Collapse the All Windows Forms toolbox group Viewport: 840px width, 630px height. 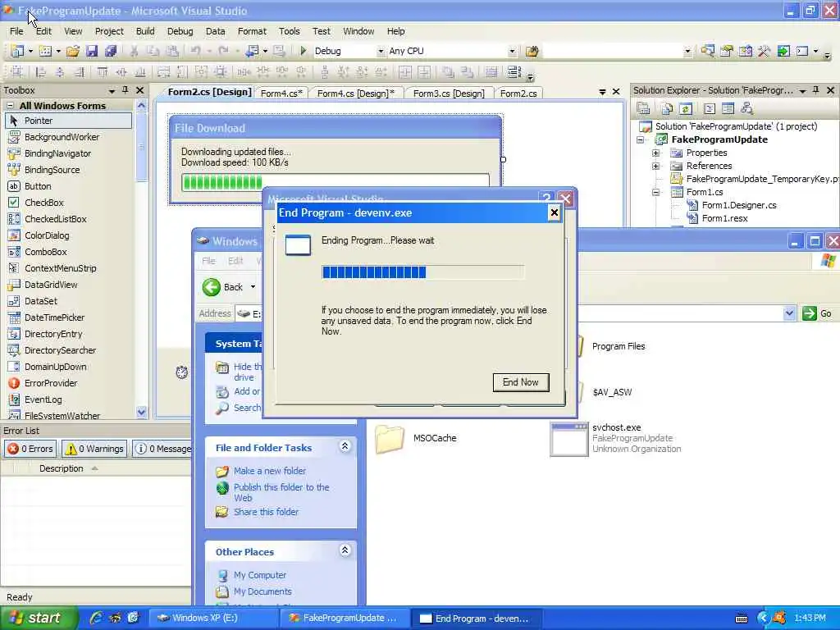(x=10, y=106)
